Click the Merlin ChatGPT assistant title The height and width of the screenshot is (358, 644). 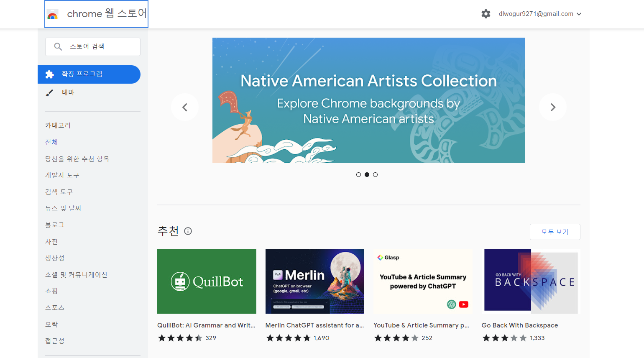click(x=314, y=325)
